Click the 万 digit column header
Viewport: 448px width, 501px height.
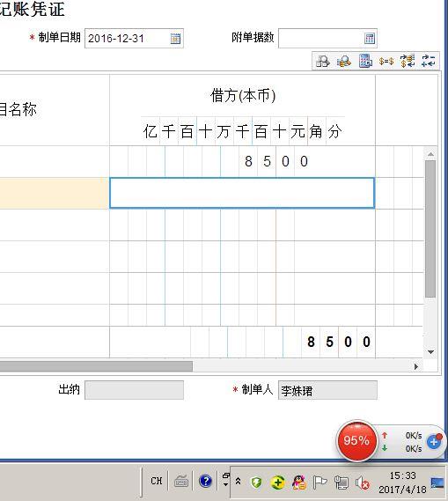click(x=224, y=132)
